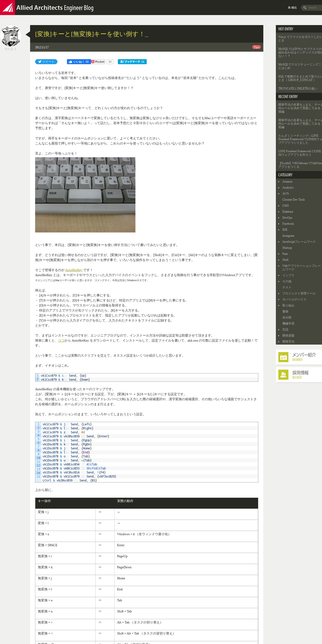Open hot entry 'Vue.js でファイルをポスト'
This screenshot has width=322, height=644.
[300, 39]
